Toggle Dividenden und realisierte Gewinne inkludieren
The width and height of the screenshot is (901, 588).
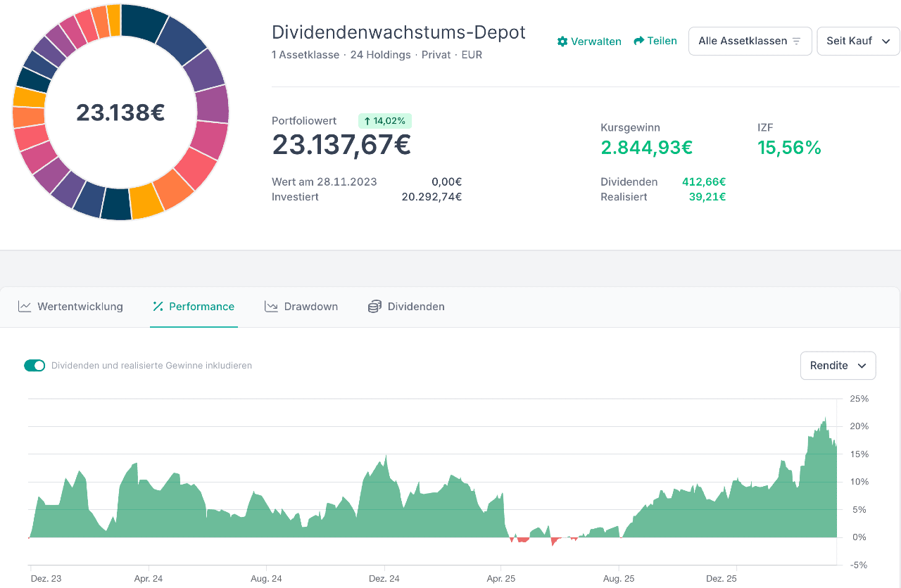point(34,366)
